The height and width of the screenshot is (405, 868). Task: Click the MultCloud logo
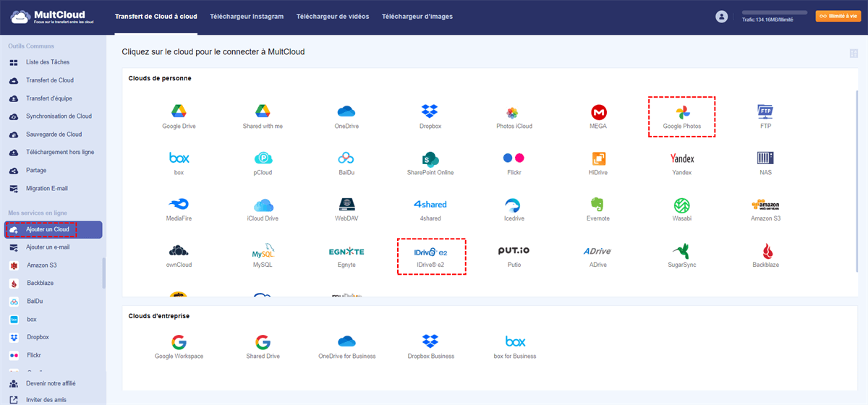(x=52, y=16)
